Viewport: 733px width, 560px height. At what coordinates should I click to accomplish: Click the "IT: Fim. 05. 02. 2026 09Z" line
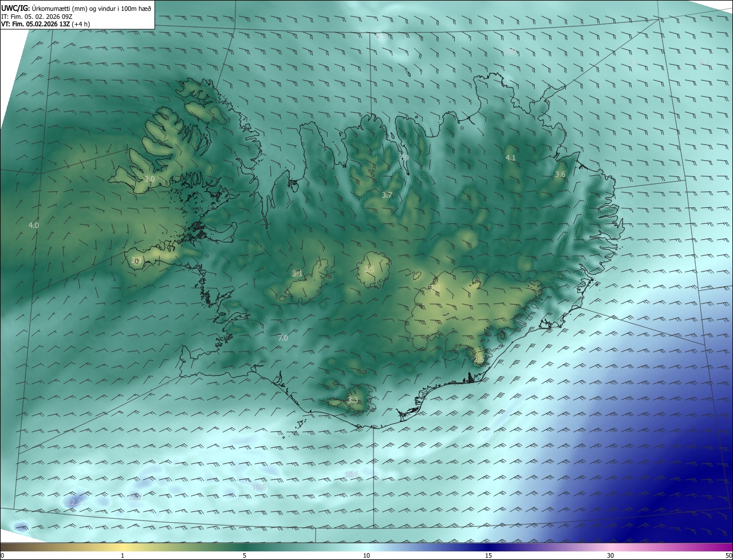pos(37,17)
